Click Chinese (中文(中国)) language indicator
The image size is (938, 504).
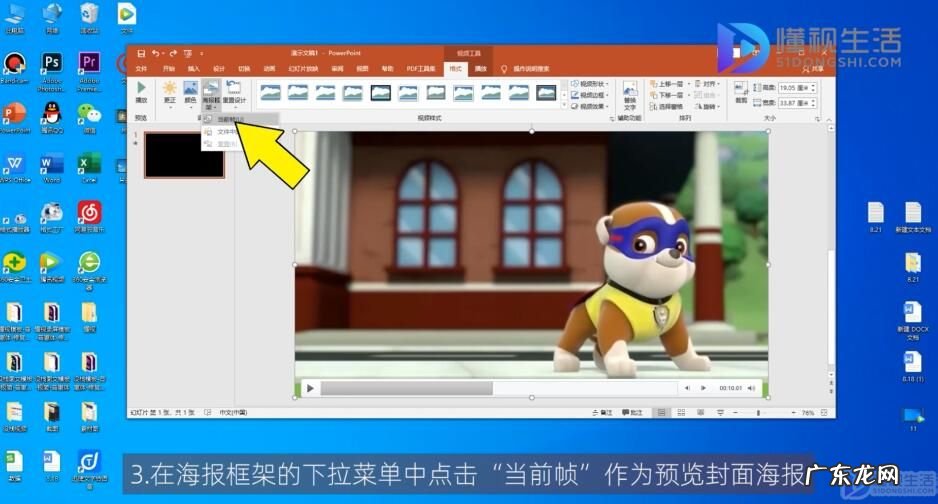(233, 413)
